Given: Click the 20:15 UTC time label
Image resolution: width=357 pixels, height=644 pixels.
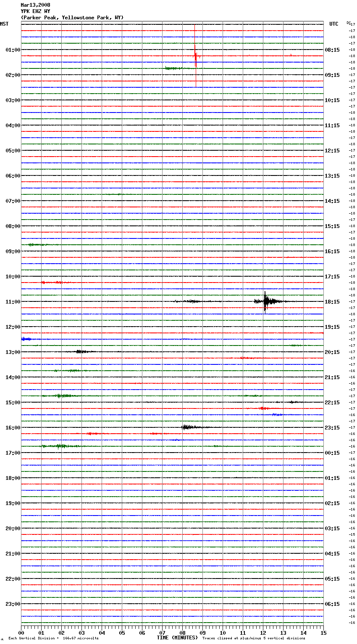Looking at the screenshot, I should click(332, 352).
